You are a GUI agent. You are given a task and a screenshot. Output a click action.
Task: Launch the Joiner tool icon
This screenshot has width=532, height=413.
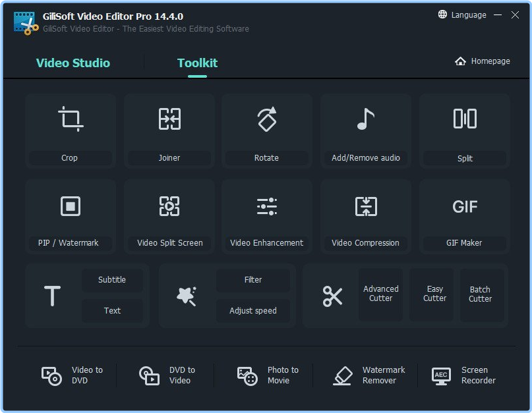[x=169, y=119]
